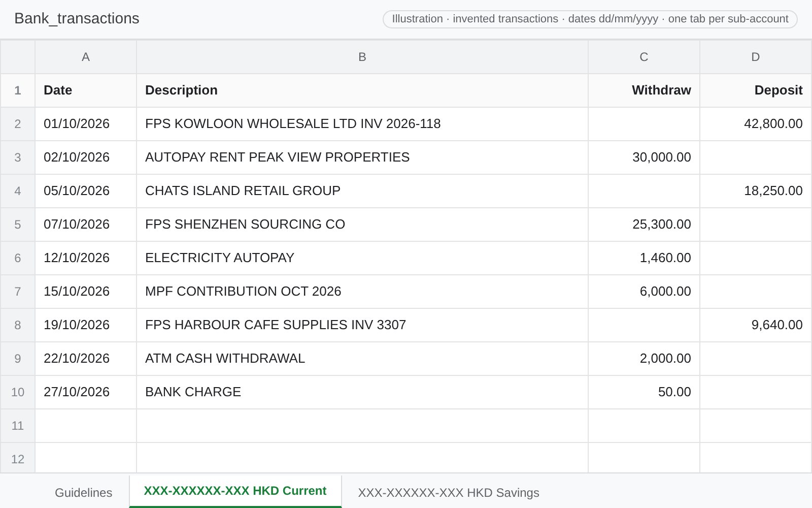812x508 pixels.
Task: Select the withdraw value 1,460.00
Action: click(x=644, y=258)
